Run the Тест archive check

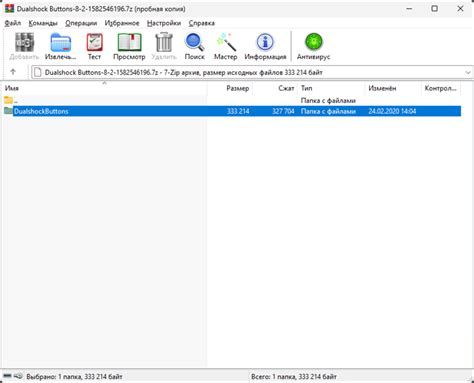coord(94,43)
